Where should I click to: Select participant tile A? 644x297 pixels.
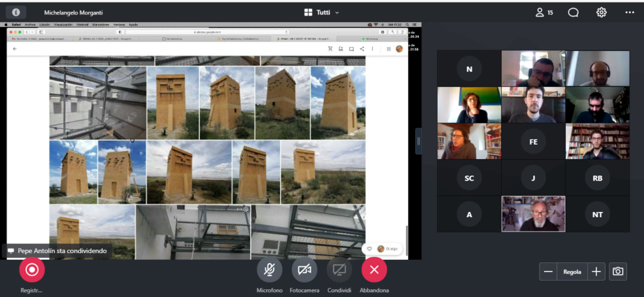pyautogui.click(x=469, y=214)
